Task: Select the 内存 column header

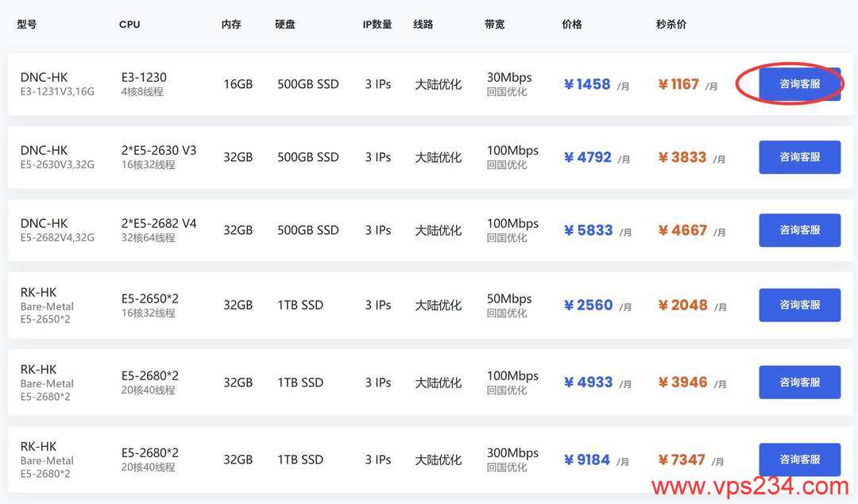Action: tap(231, 25)
